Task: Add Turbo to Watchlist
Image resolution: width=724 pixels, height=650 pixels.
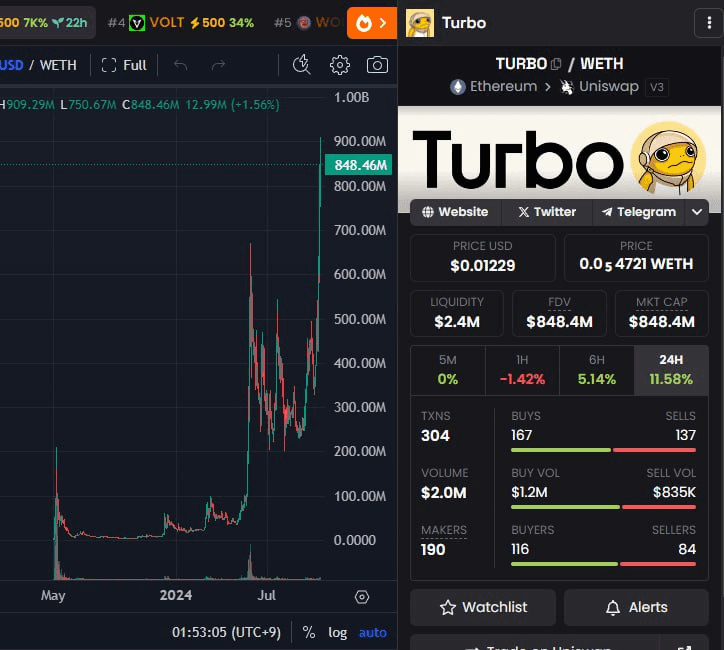Action: 483,607
